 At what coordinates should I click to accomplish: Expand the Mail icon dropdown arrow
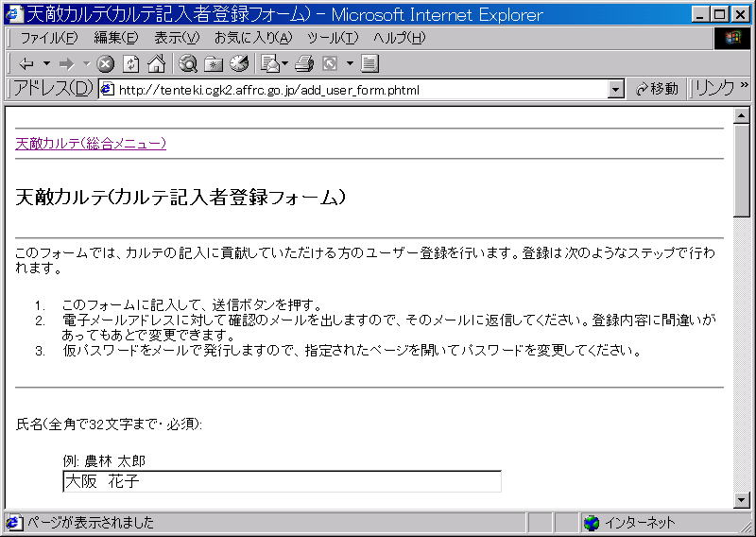(285, 64)
